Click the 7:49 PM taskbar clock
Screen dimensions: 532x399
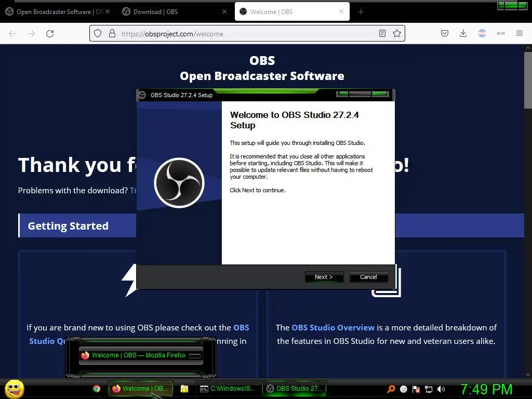pyautogui.click(x=486, y=389)
